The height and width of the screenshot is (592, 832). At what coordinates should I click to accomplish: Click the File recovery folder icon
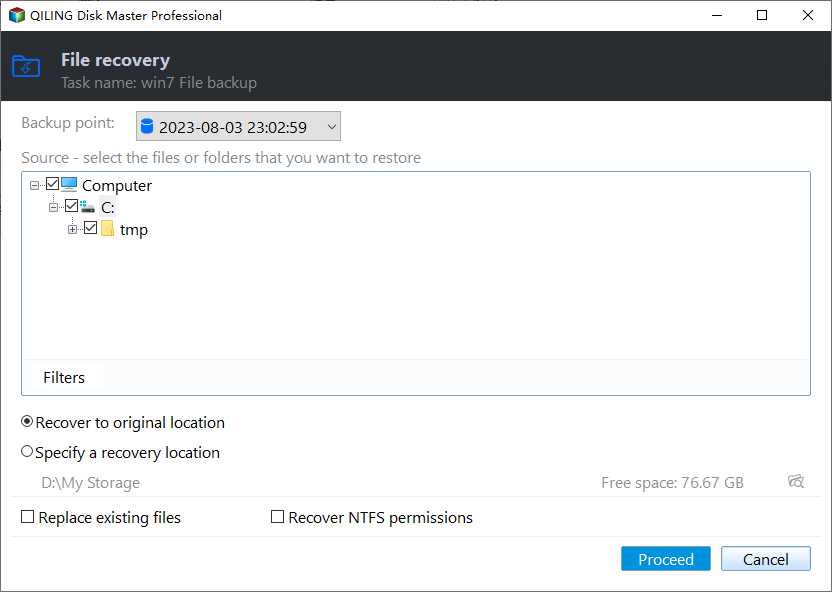pos(26,66)
